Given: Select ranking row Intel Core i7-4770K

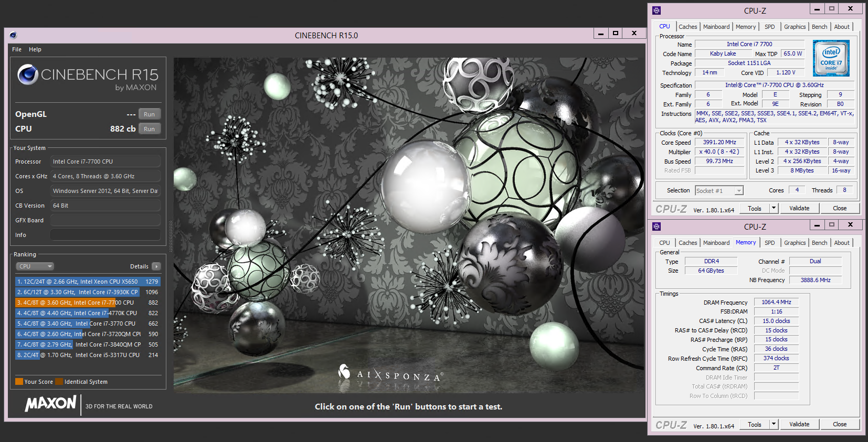Looking at the screenshot, I should (x=88, y=313).
